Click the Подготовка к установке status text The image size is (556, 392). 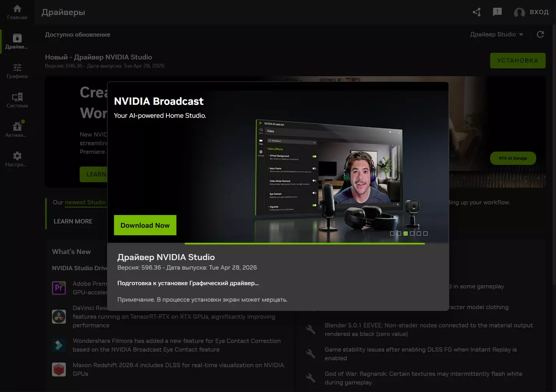click(x=188, y=283)
